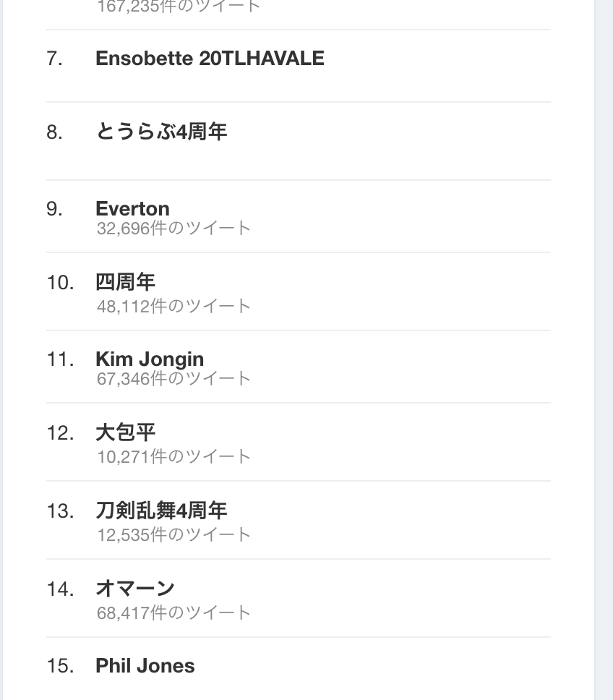Open the Kim Jongin trend
This screenshot has height=700, width=613.
150,359
